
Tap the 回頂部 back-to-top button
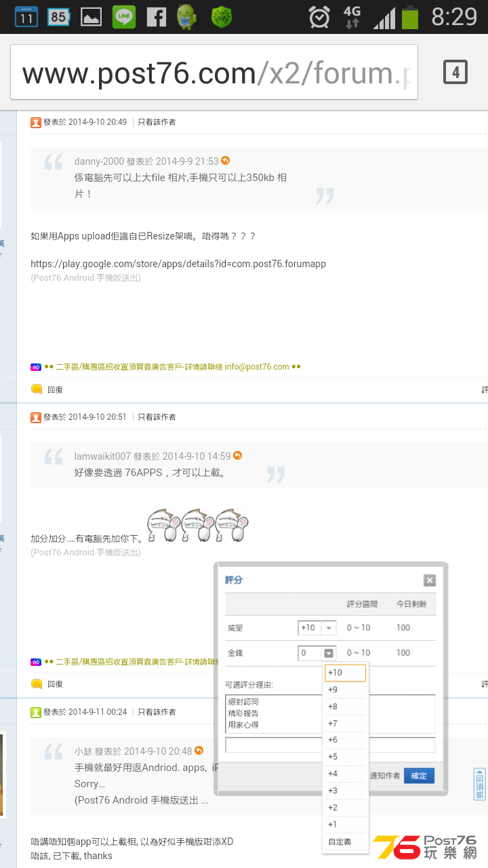coord(479,785)
